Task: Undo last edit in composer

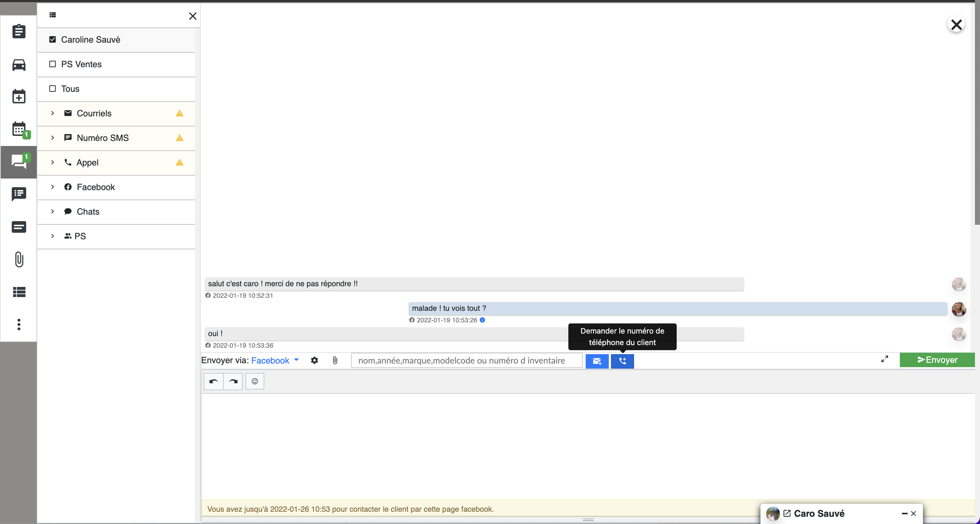Action: click(213, 381)
